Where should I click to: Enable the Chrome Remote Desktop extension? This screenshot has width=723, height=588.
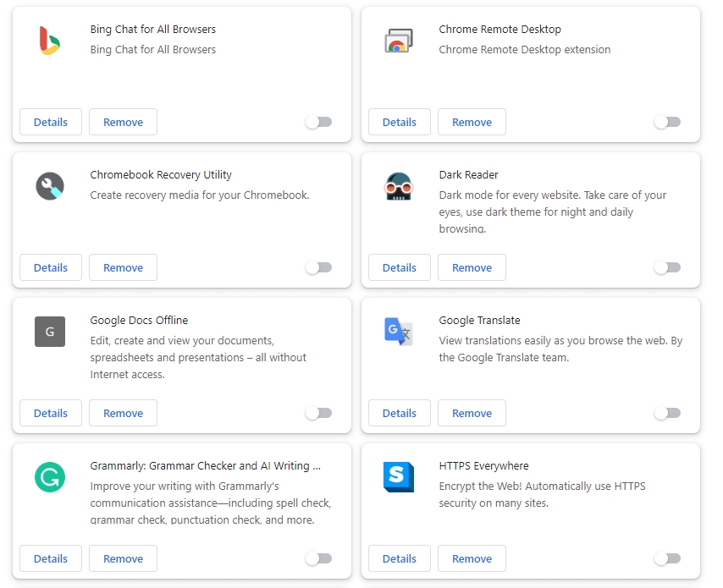(667, 122)
